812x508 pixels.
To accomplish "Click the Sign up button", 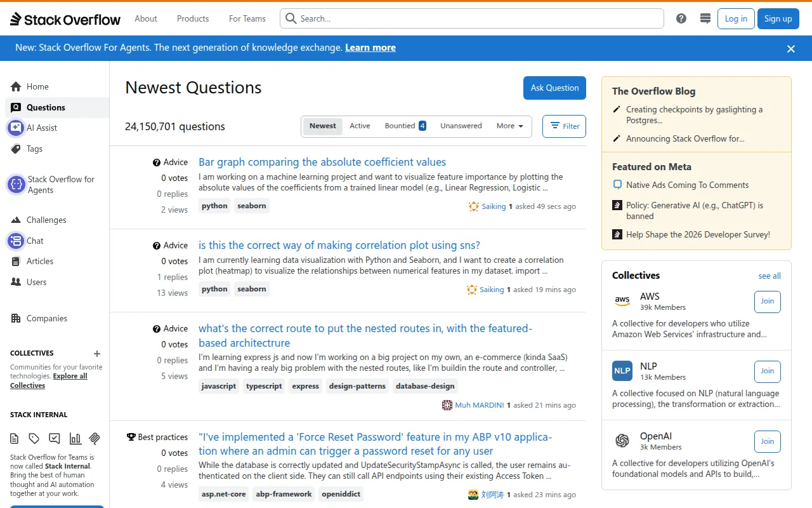I will (778, 18).
